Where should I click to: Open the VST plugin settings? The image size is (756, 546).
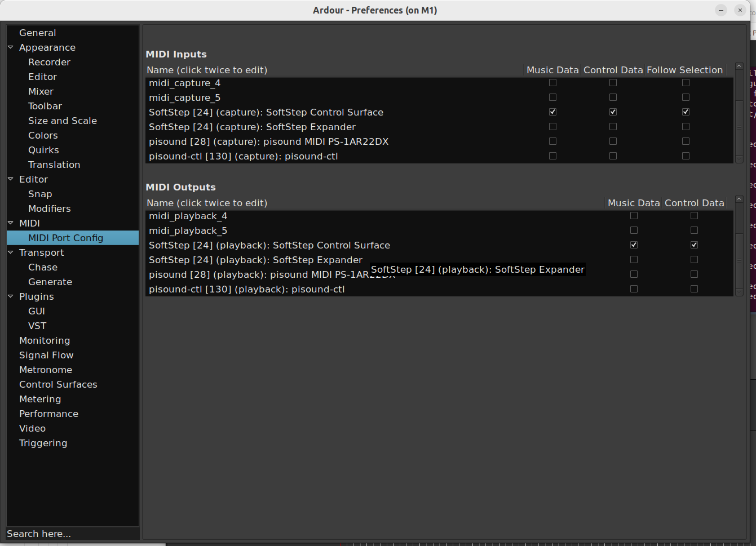(x=37, y=326)
